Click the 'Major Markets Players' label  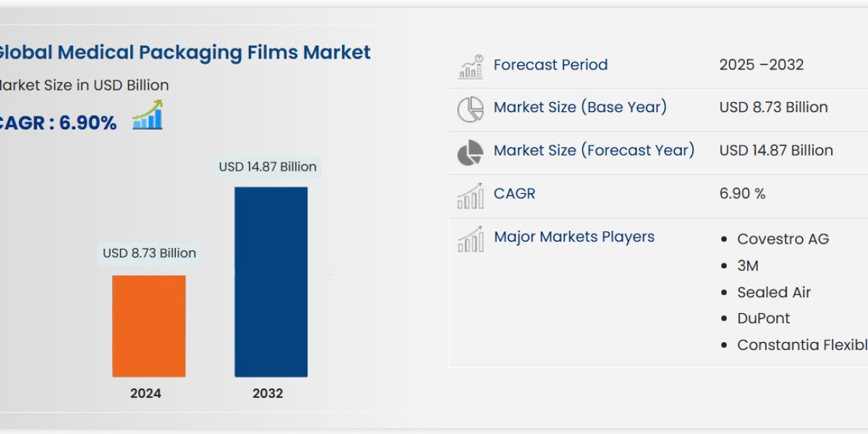point(574,237)
